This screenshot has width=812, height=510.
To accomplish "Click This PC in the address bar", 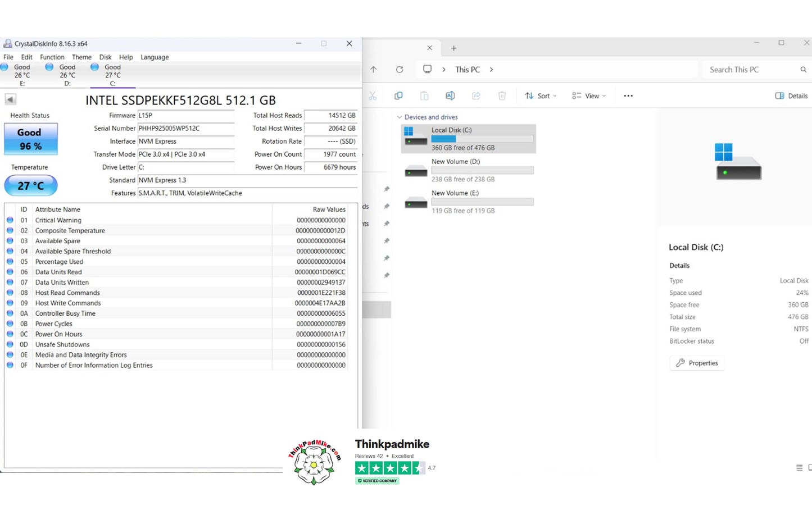I will point(468,70).
